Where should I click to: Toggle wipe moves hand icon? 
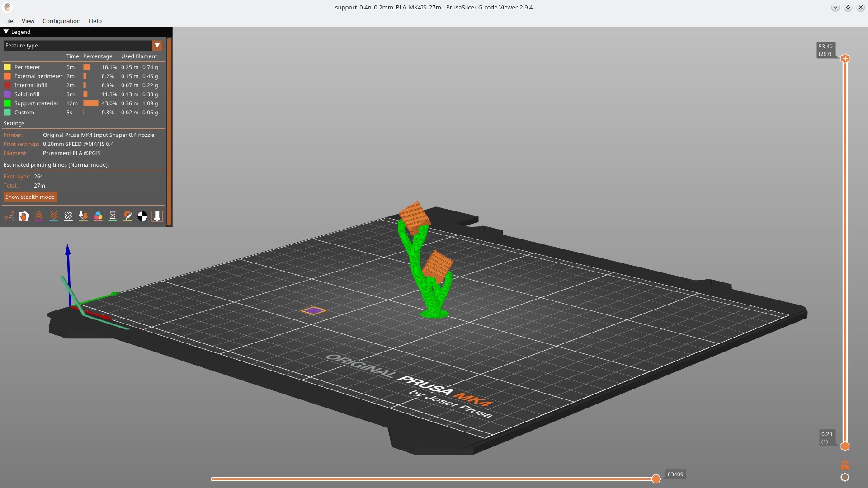24,216
